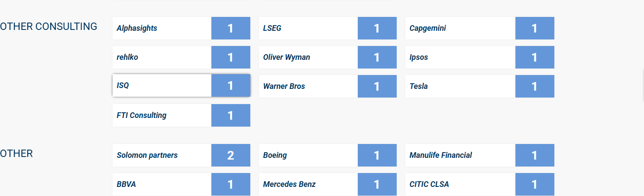This screenshot has height=196, width=644.
Task: Select the Capgemini entry
Action: [460, 28]
